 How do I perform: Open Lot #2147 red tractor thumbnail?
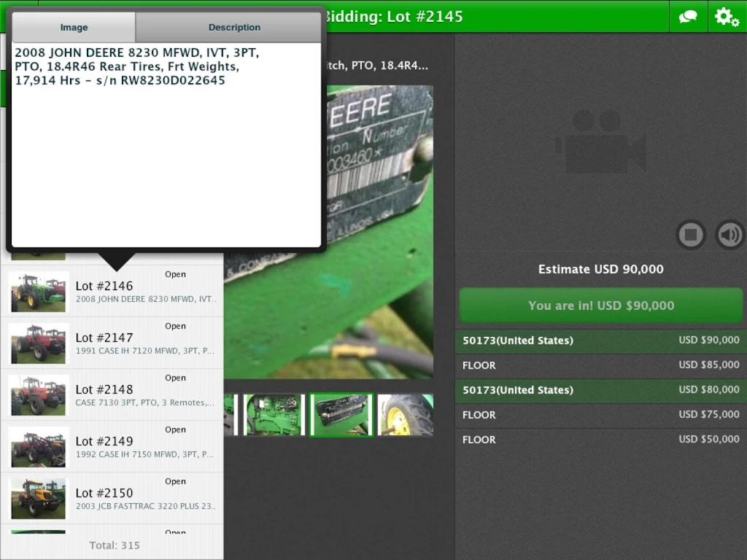(x=39, y=344)
